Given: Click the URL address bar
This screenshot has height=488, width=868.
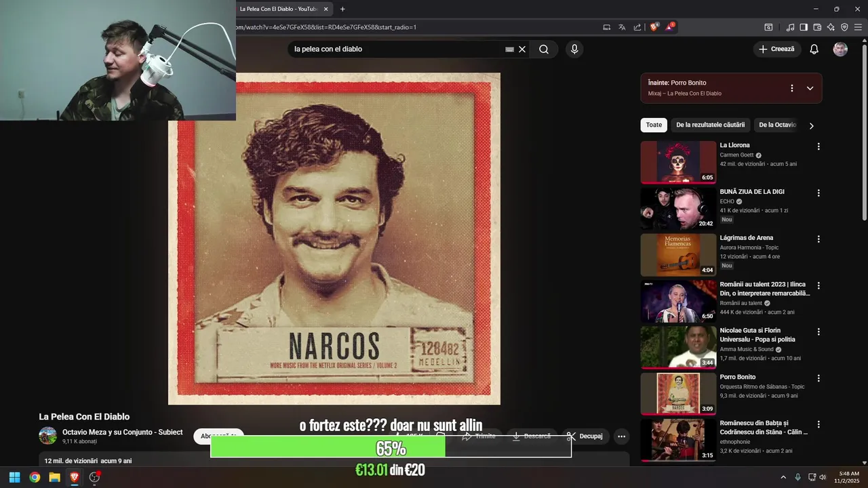Looking at the screenshot, I should click(414, 27).
